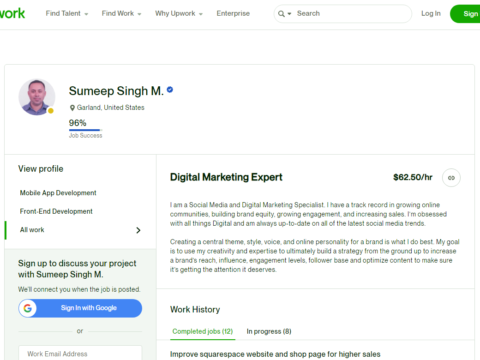Click the location pin icon
480x360 pixels.
(72, 108)
